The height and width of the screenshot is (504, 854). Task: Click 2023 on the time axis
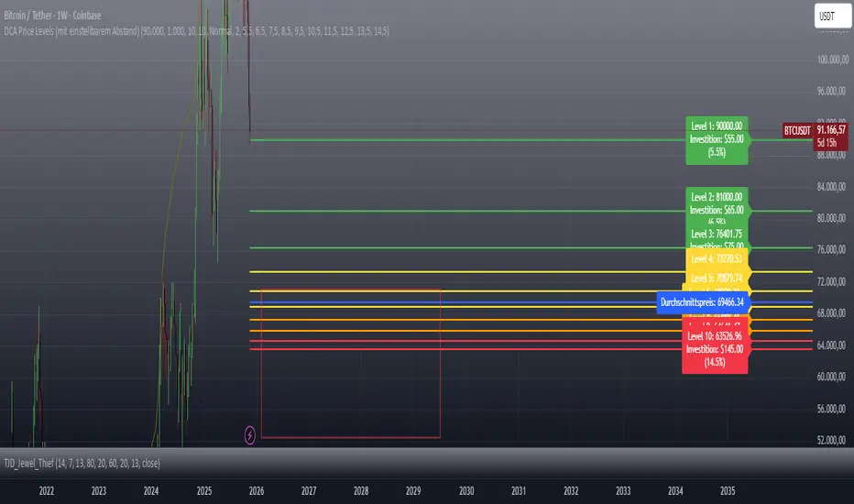click(99, 491)
